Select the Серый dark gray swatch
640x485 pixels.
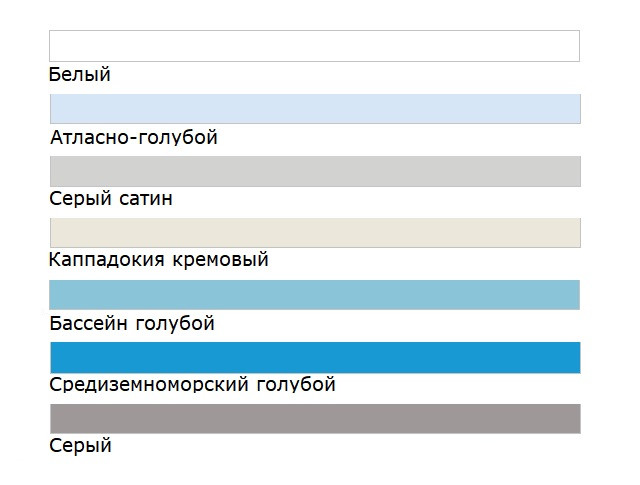pyautogui.click(x=314, y=419)
